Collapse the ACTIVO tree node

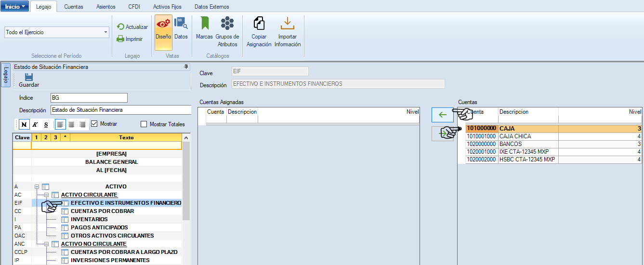[37, 186]
